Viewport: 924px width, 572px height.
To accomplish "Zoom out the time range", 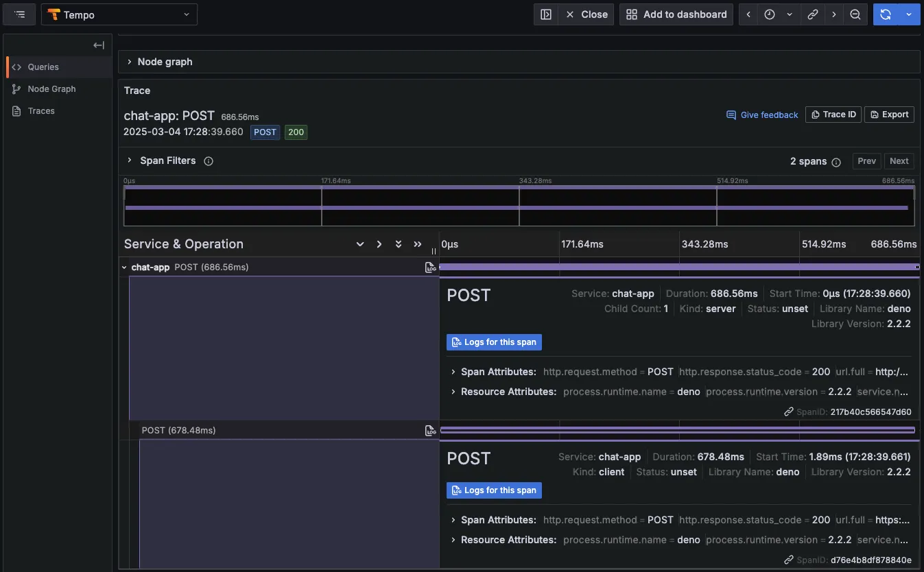I will coord(855,14).
